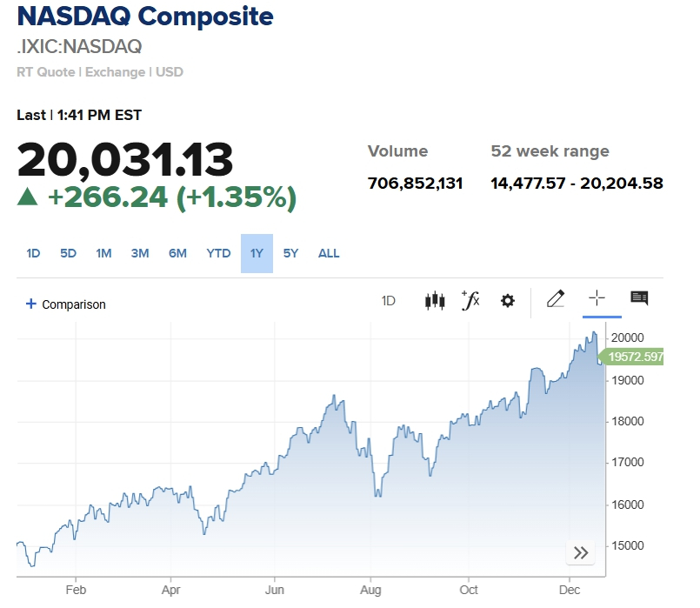Choose the 6M time range

click(x=177, y=254)
